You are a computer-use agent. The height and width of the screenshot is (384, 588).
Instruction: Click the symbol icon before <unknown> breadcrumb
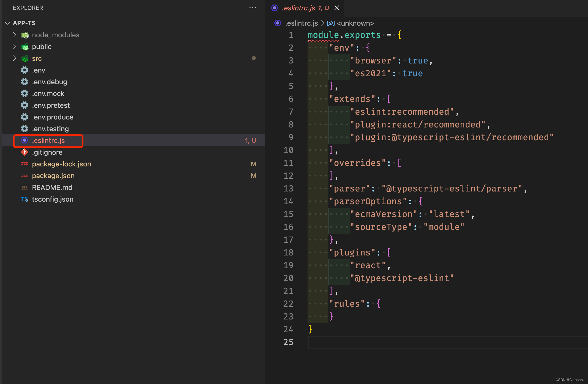pyautogui.click(x=331, y=23)
